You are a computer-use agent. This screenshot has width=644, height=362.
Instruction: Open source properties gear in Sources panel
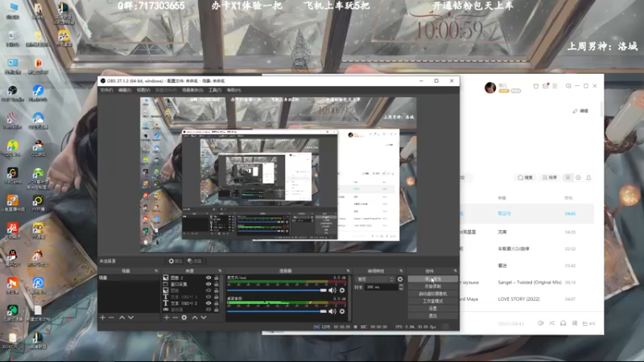click(184, 318)
